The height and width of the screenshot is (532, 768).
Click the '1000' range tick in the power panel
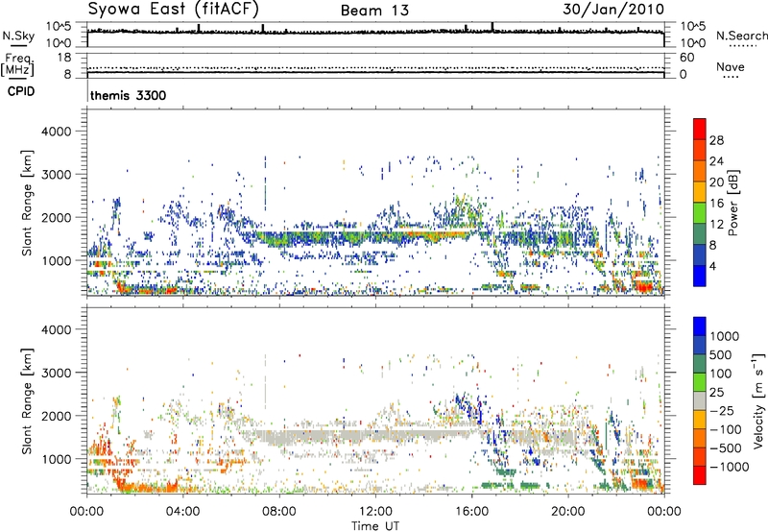57,260
